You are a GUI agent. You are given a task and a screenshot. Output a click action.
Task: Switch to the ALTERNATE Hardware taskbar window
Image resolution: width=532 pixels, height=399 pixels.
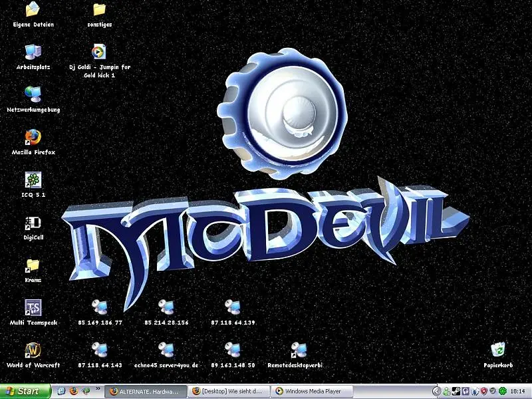point(146,392)
